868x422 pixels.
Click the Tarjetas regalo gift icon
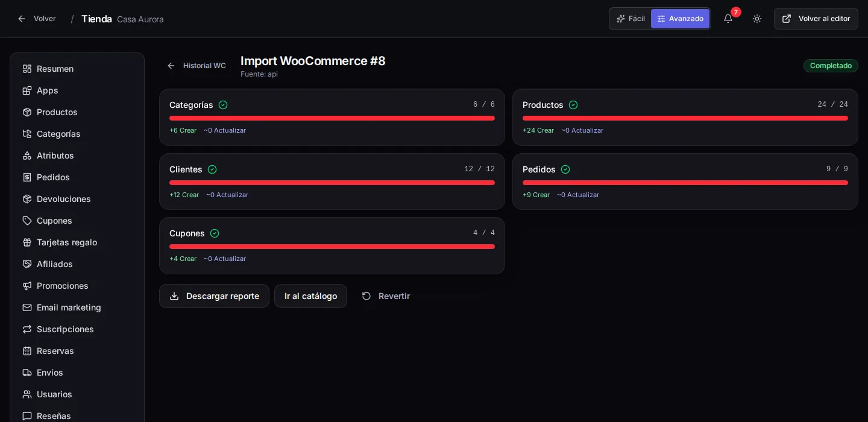tap(27, 242)
